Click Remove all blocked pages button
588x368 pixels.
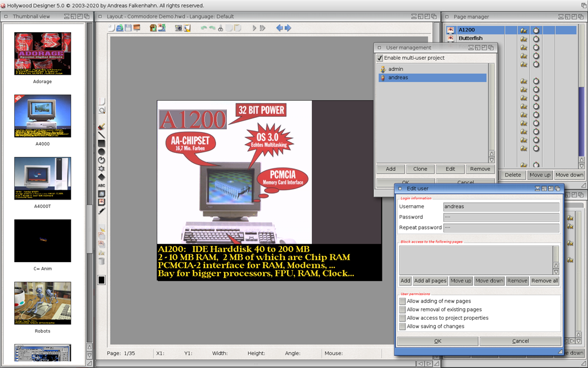point(544,281)
